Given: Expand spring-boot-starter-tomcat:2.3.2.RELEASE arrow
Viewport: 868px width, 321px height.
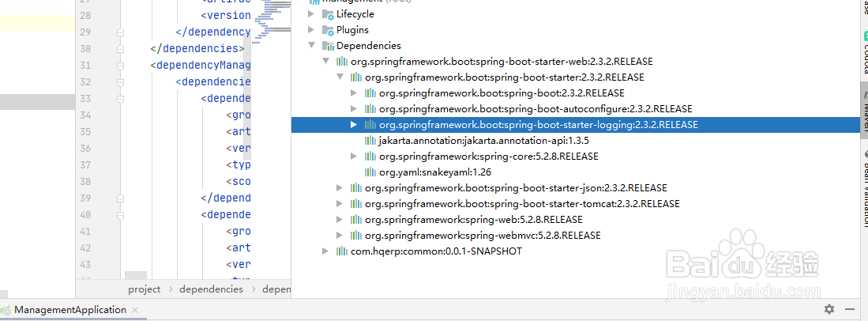Looking at the screenshot, I should 340,203.
